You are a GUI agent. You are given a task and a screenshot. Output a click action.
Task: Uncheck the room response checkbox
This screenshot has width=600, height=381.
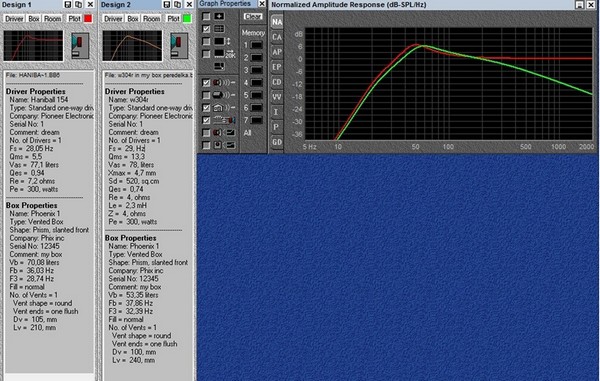206,107
